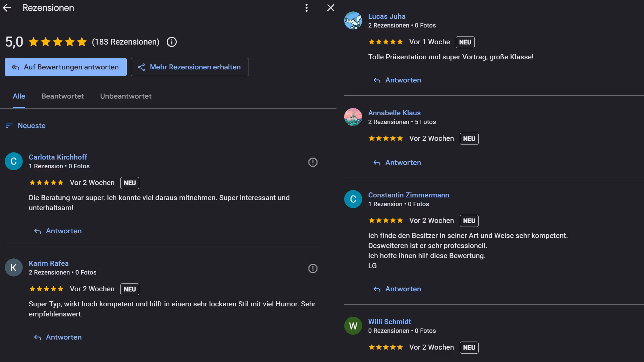
Task: Click the back arrow next to Rezensionen
Action: pyautogui.click(x=7, y=8)
